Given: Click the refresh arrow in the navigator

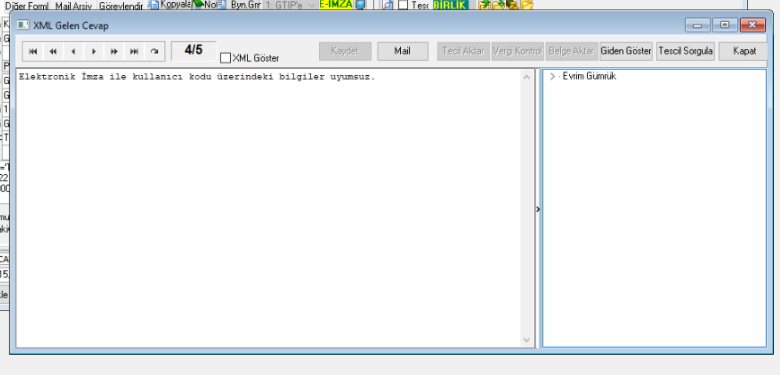Looking at the screenshot, I should [154, 52].
